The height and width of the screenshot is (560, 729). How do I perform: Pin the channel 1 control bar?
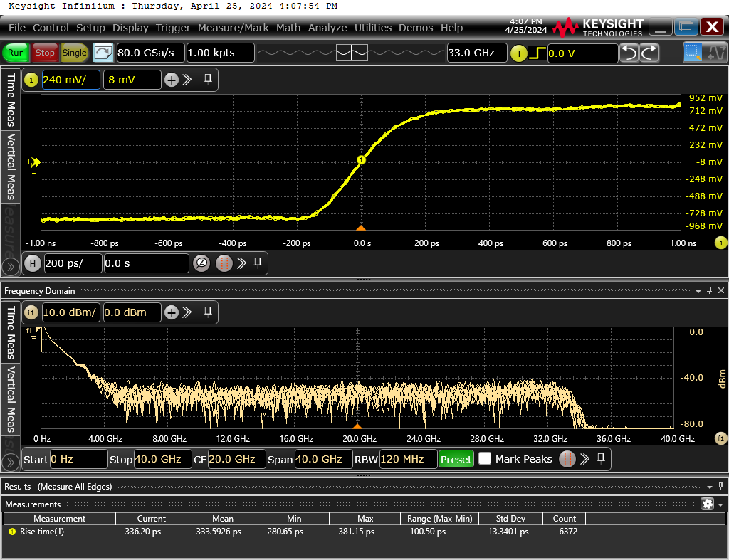click(208, 79)
